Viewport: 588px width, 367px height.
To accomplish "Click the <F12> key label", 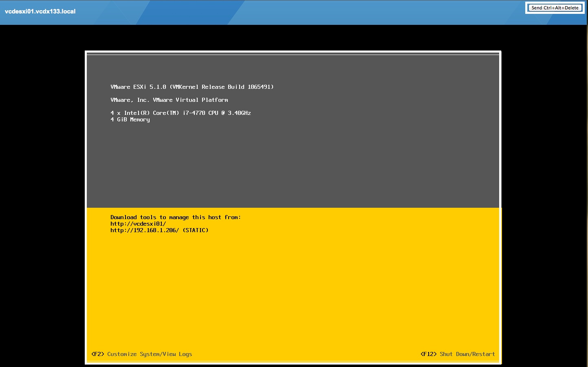I will pyautogui.click(x=428, y=354).
